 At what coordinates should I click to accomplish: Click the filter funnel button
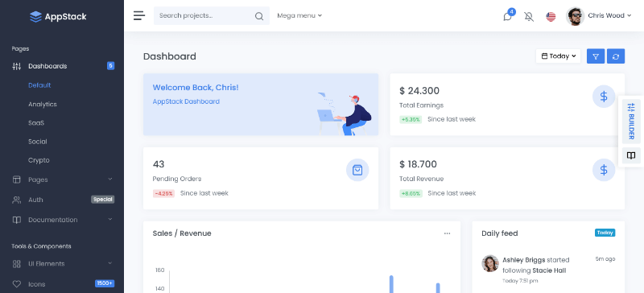click(596, 56)
